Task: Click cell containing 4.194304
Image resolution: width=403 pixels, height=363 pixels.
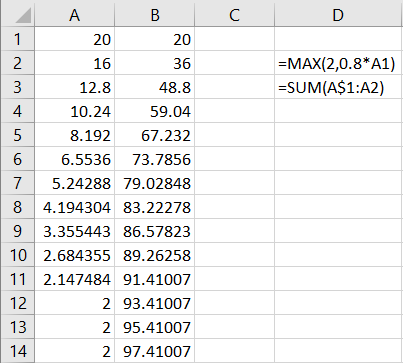Action: [74, 207]
